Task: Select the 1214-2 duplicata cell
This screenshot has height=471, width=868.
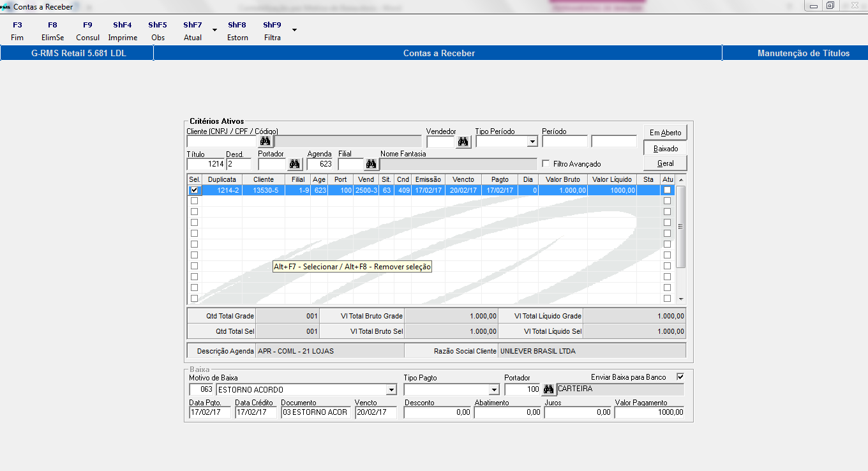Action: [221, 190]
